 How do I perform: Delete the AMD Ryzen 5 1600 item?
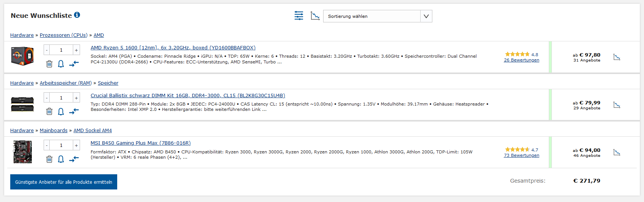pos(49,64)
